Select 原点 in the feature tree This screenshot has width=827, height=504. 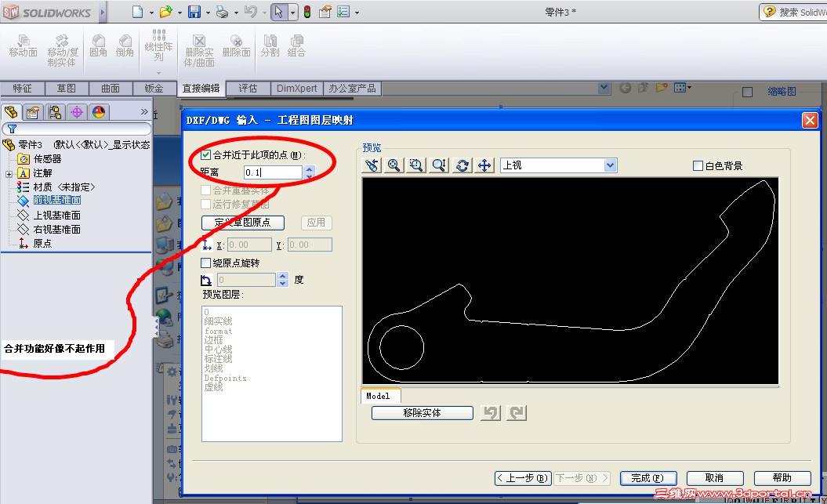(x=42, y=244)
